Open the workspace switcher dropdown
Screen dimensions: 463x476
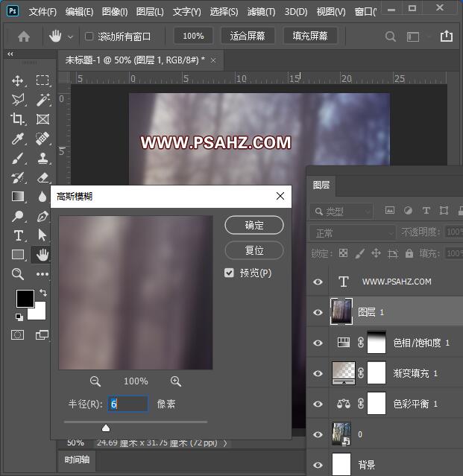pyautogui.click(x=413, y=37)
